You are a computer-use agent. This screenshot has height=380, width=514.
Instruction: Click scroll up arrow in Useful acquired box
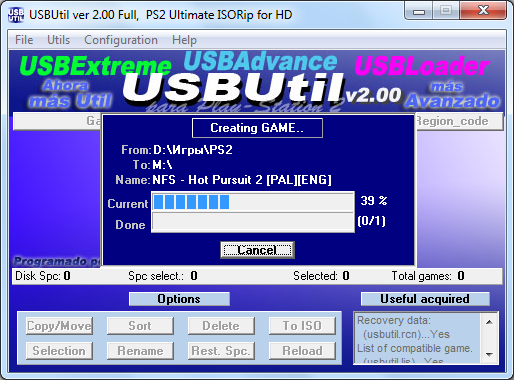coord(489,322)
